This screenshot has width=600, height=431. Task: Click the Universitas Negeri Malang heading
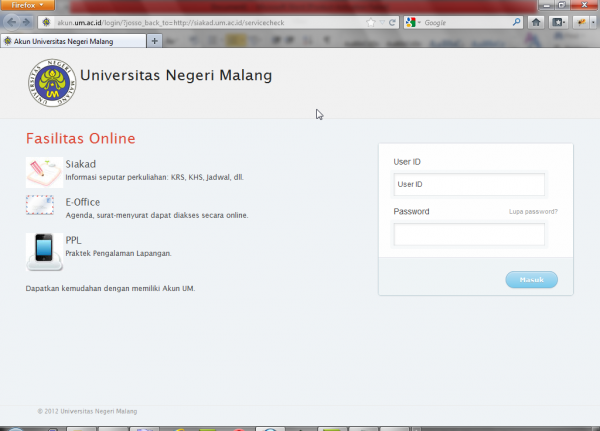point(176,75)
